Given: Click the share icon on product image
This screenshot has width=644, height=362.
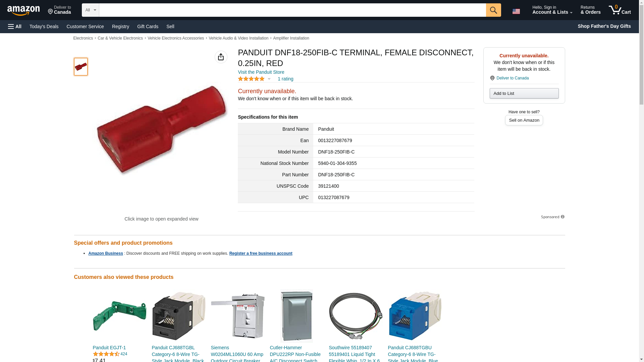Looking at the screenshot, I should 221,57.
